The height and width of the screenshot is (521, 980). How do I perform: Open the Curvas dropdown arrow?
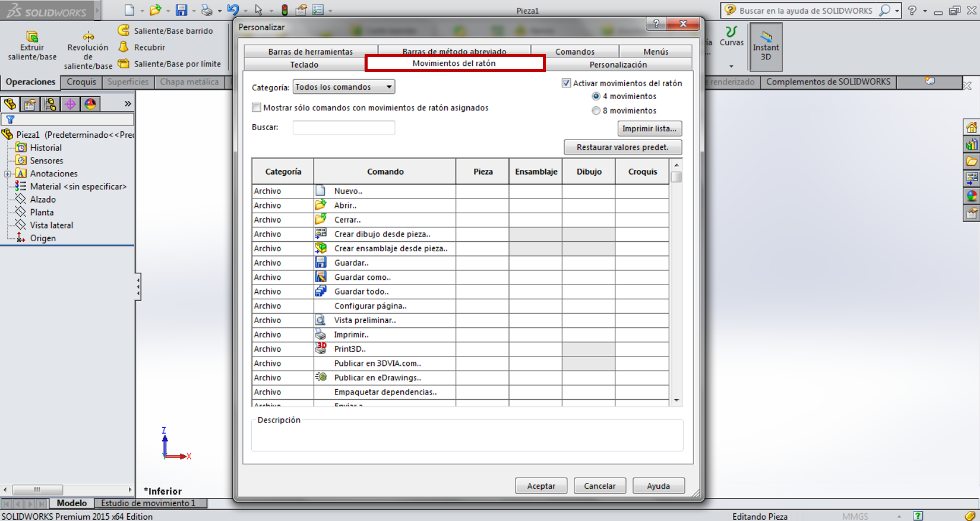tap(731, 66)
